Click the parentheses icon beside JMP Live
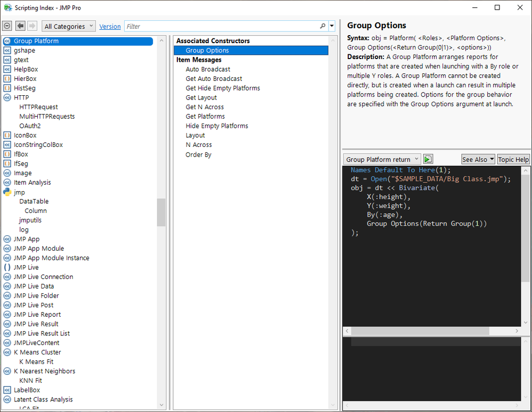 coord(7,268)
